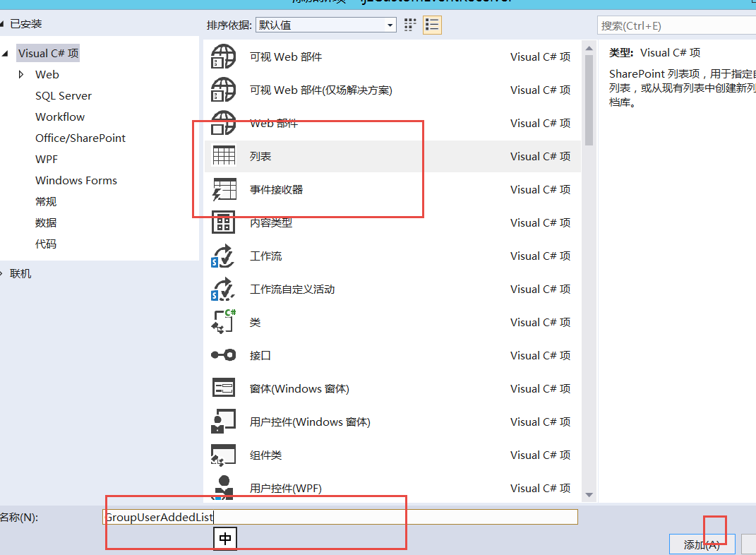Choose the Web 部件 template icon
The height and width of the screenshot is (555, 756).
point(223,123)
